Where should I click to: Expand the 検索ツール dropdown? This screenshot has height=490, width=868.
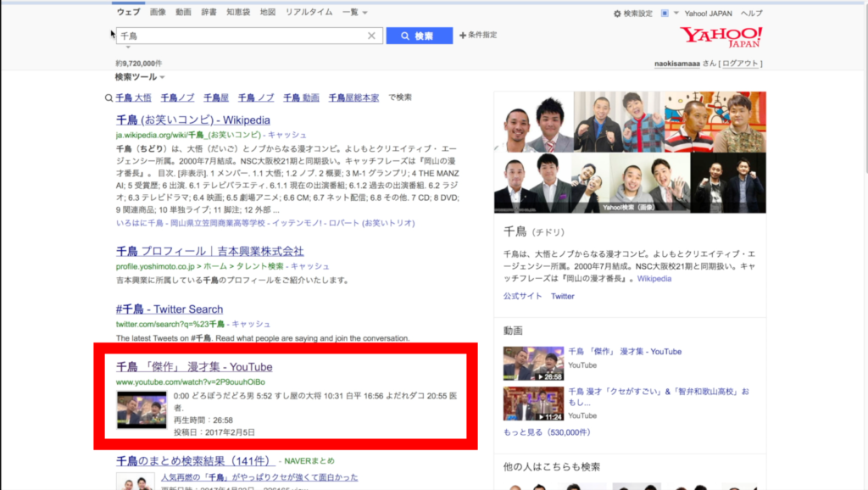click(x=140, y=77)
